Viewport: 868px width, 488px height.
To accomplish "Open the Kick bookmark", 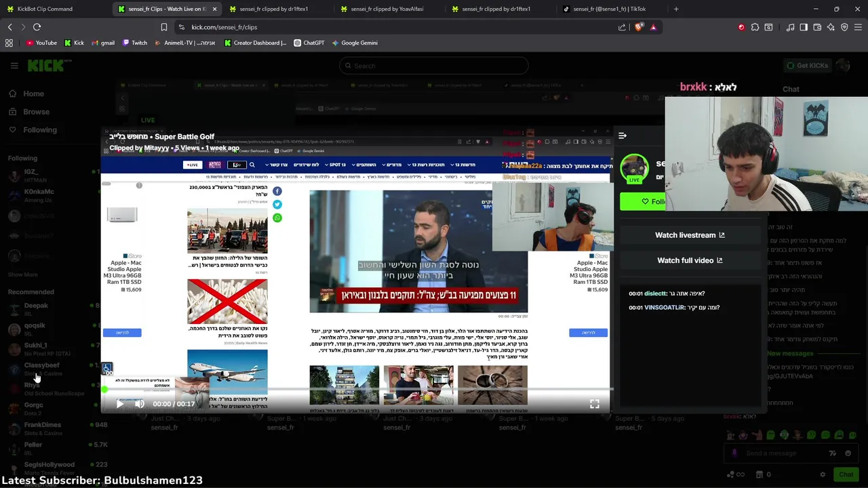I will click(x=74, y=43).
